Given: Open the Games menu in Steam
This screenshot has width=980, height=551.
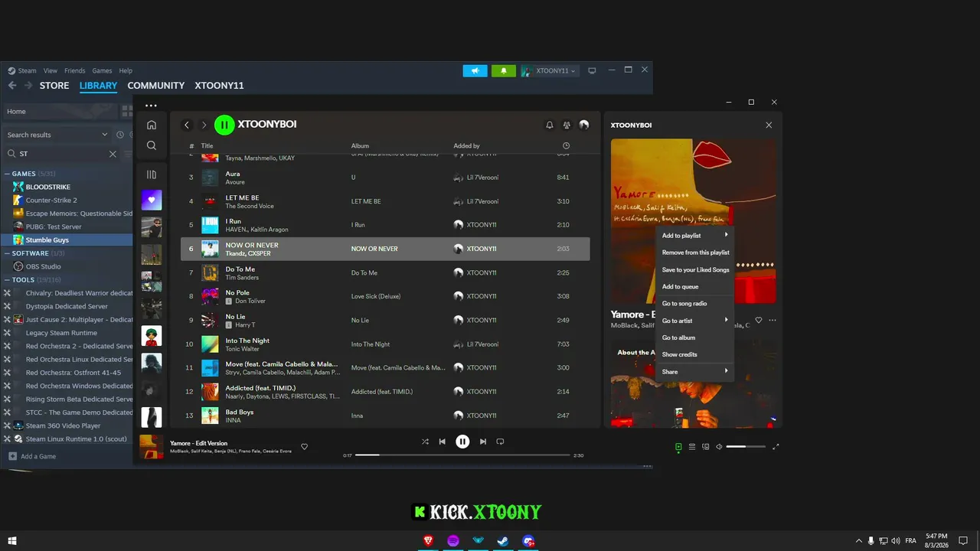Looking at the screenshot, I should click(x=102, y=70).
